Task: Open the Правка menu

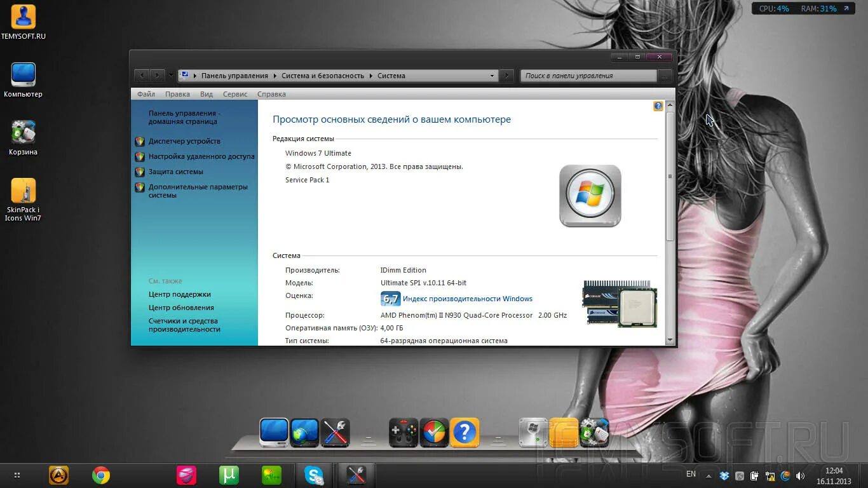Action: click(177, 94)
